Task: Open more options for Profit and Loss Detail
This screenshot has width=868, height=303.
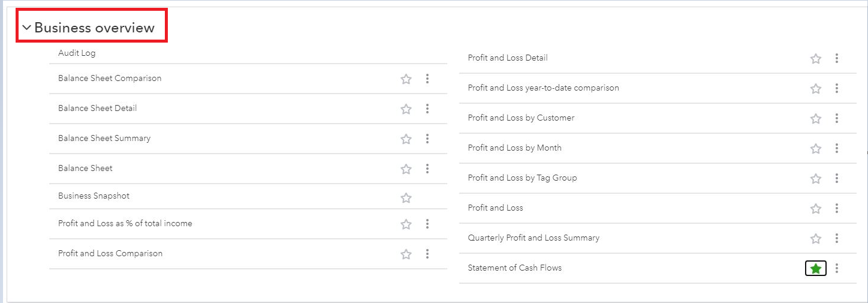Action: click(x=837, y=58)
